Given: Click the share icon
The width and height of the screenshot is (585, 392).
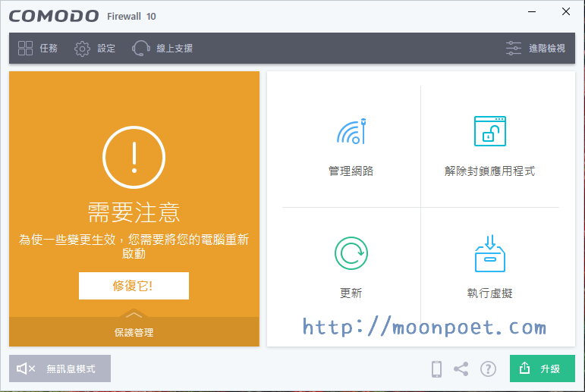Looking at the screenshot, I should click(461, 369).
